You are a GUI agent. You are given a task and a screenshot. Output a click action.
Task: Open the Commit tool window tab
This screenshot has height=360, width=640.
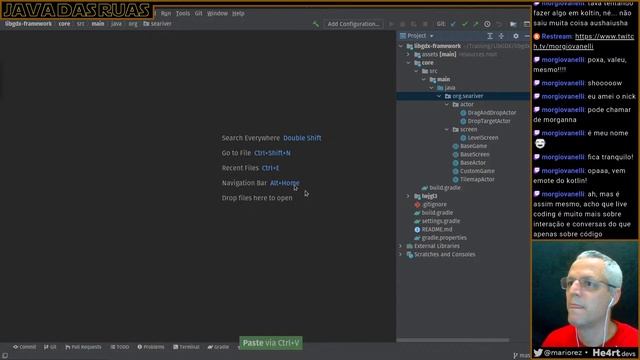pyautogui.click(x=24, y=347)
